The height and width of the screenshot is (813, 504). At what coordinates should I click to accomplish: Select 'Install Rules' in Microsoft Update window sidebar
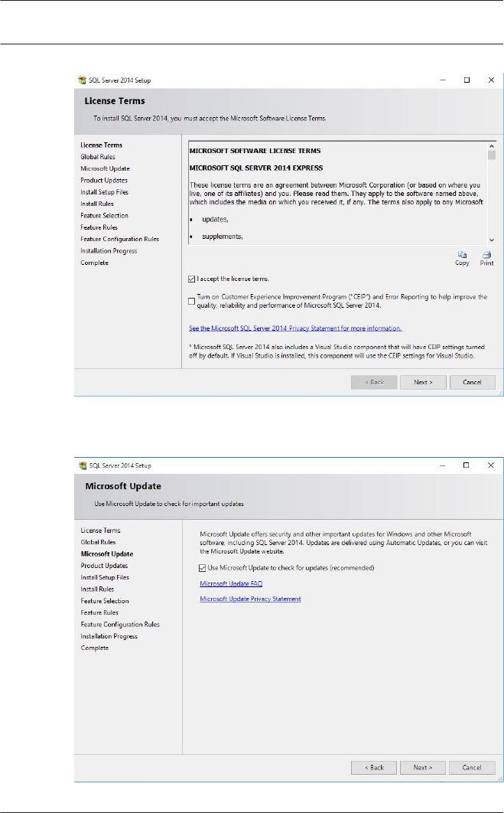click(x=97, y=589)
